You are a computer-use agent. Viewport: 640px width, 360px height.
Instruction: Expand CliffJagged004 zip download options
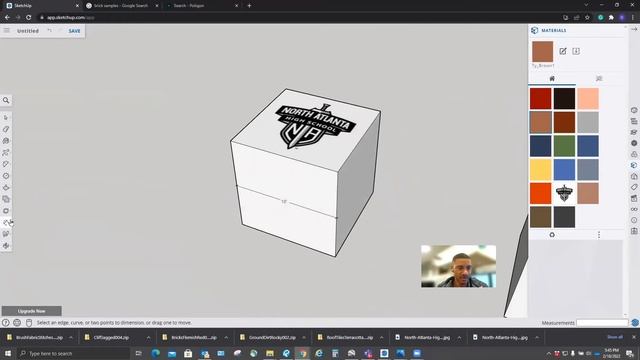point(148,338)
